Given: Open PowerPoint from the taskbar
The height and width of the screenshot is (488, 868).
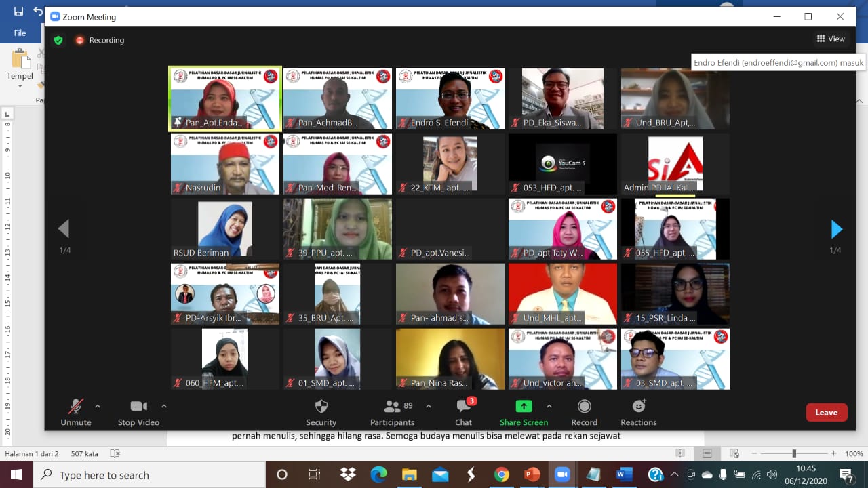Looking at the screenshot, I should pos(532,474).
